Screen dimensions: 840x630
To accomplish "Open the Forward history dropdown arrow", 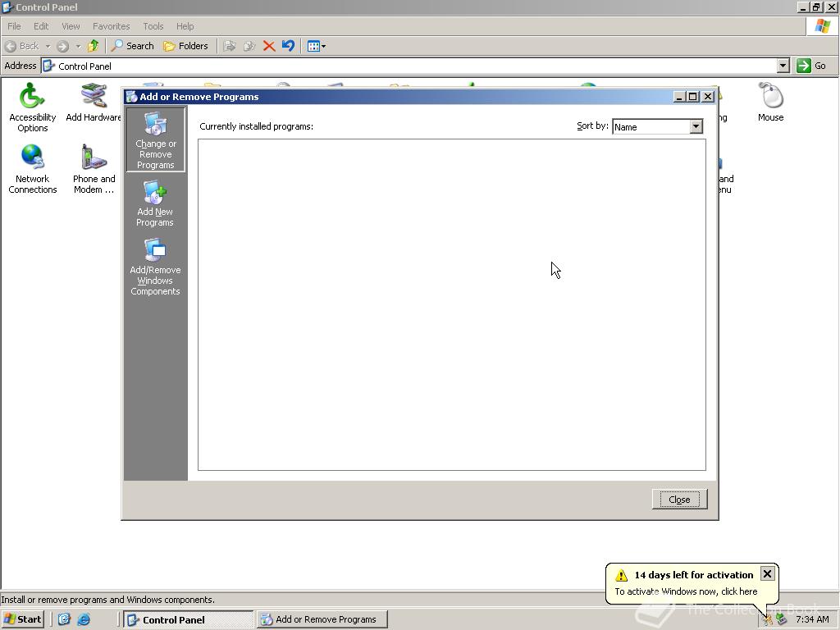I will pyautogui.click(x=78, y=47).
